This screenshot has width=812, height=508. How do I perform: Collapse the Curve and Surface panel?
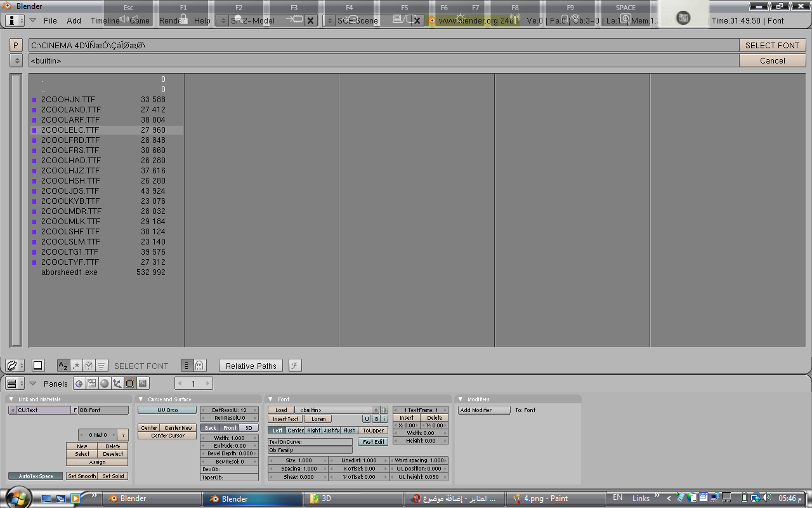point(141,399)
